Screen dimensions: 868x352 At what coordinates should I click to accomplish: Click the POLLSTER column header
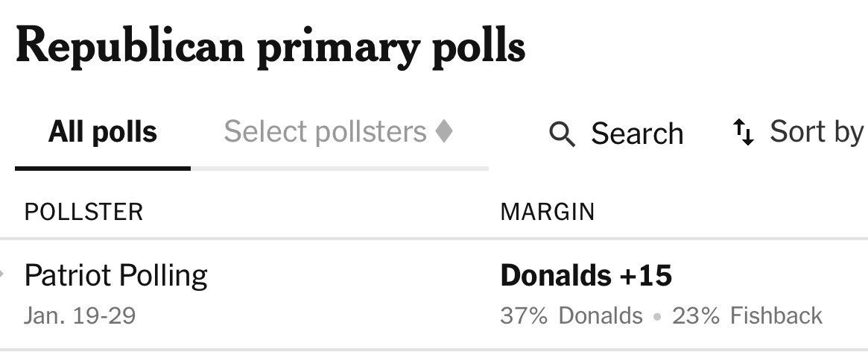[x=83, y=212]
